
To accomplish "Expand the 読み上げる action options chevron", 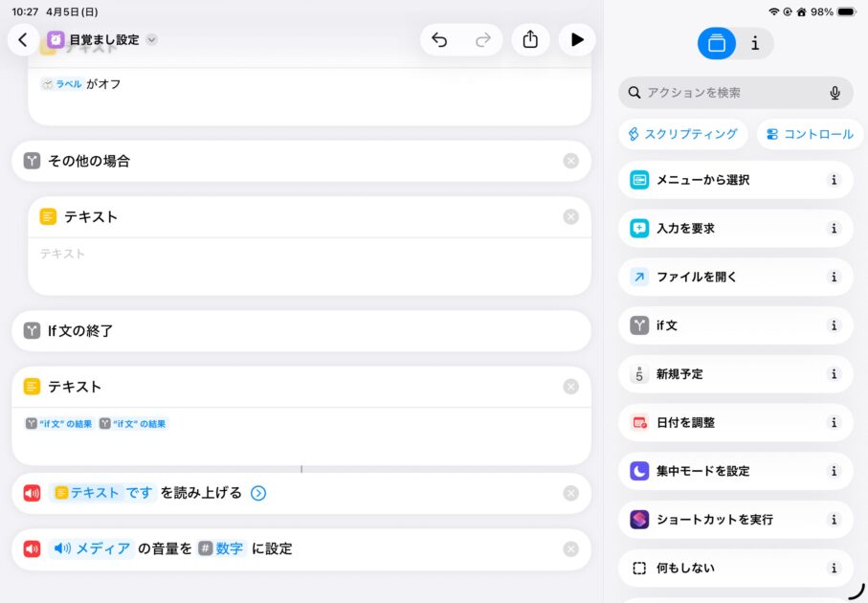I will (x=258, y=494).
